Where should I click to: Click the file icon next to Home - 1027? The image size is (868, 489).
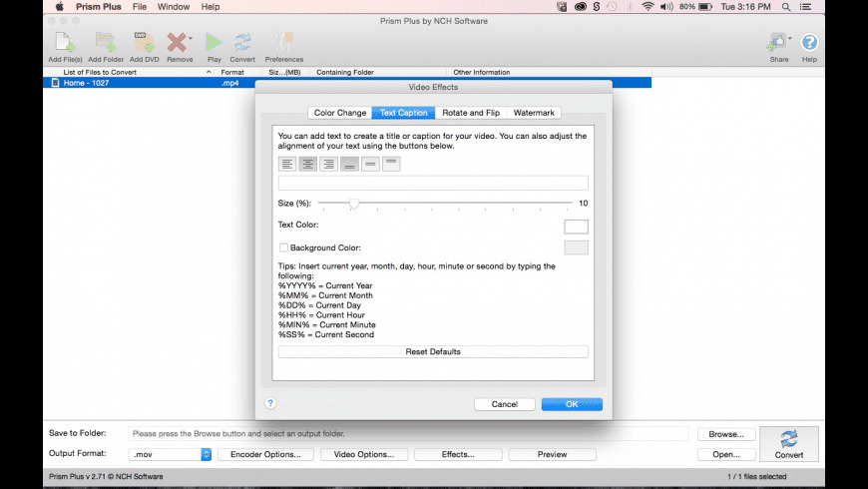coord(55,83)
